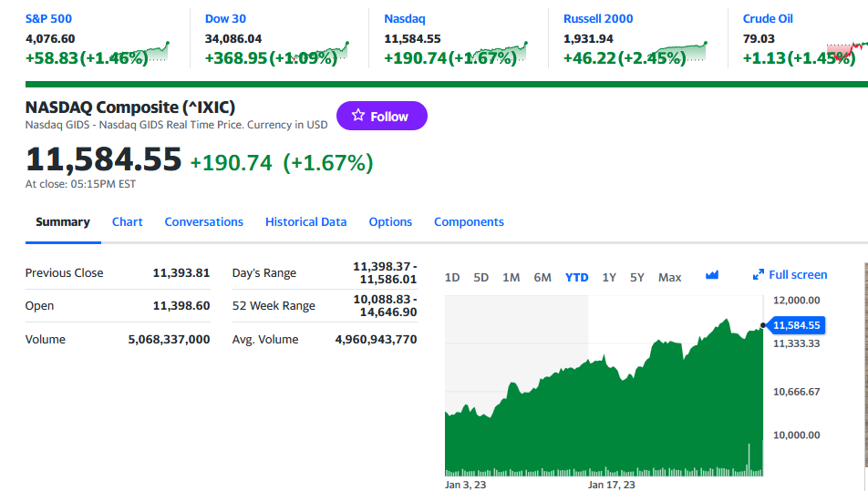The height and width of the screenshot is (491, 868).
Task: Click the Day's Range label
Action: click(264, 272)
